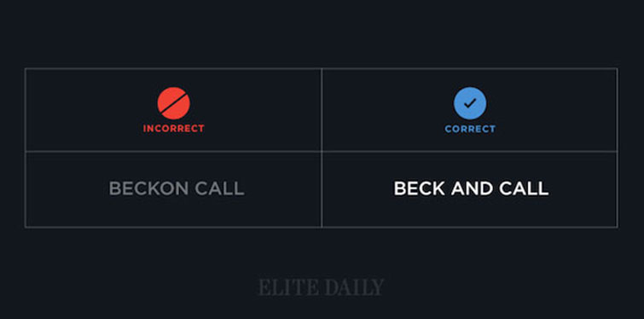Viewport: 644px width, 319px height.
Task: Click the vertical divider between the columns
Action: (322, 148)
